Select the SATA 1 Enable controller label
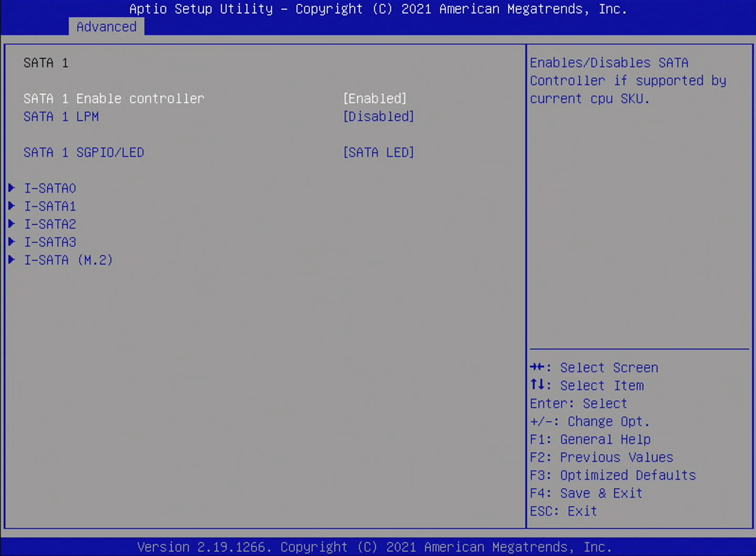The height and width of the screenshot is (556, 756). (x=113, y=99)
